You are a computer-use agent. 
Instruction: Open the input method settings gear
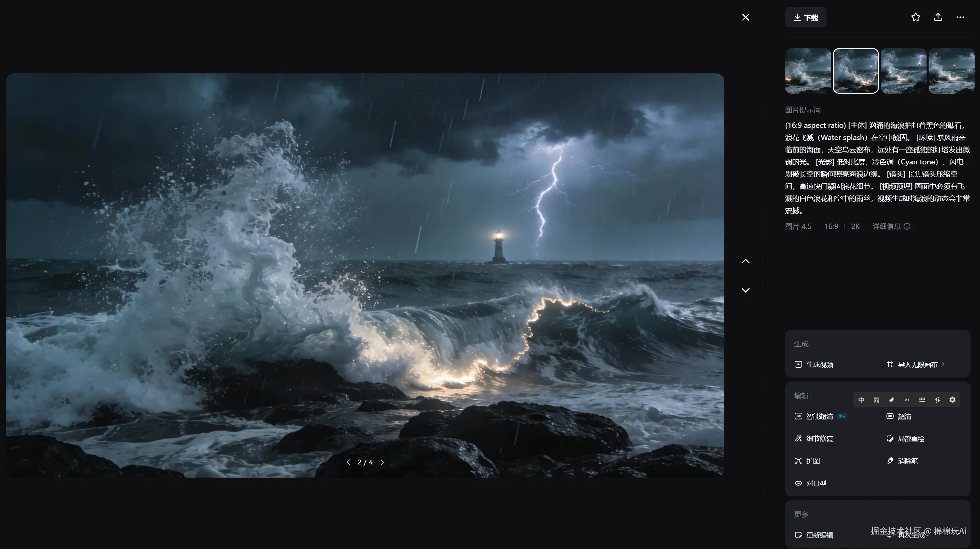point(952,400)
